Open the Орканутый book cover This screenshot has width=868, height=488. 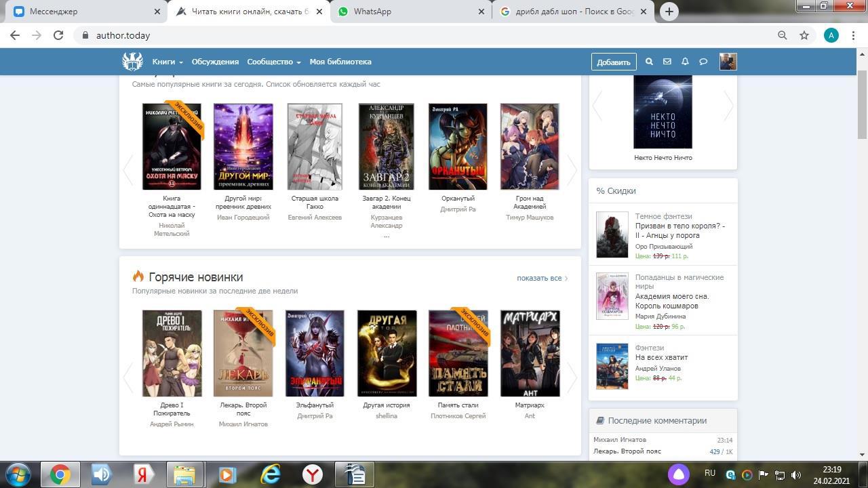click(458, 146)
